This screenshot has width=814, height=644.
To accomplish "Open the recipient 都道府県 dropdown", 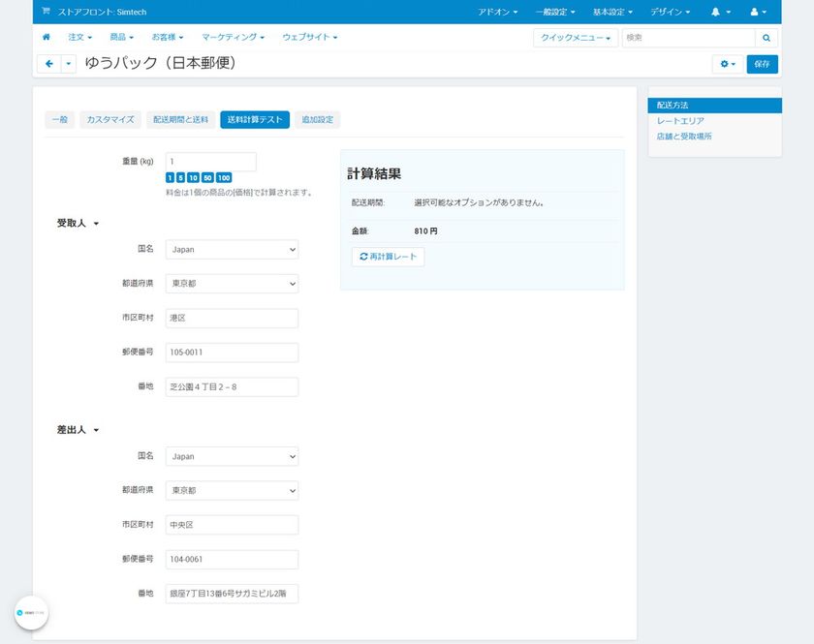I will pyautogui.click(x=232, y=284).
